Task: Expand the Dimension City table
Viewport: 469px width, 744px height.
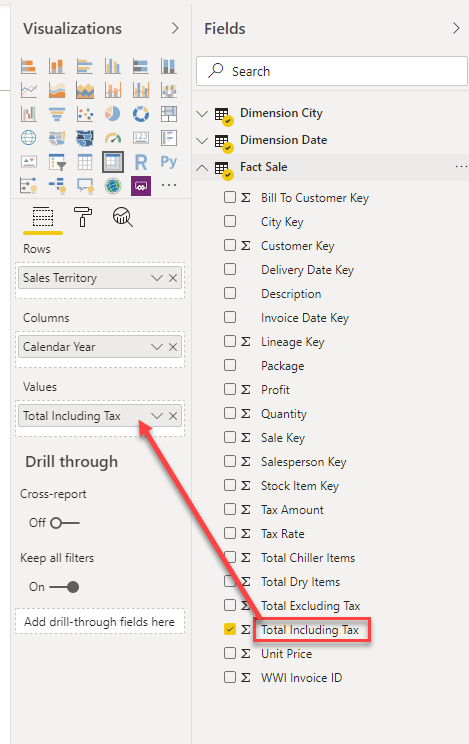Action: (202, 114)
